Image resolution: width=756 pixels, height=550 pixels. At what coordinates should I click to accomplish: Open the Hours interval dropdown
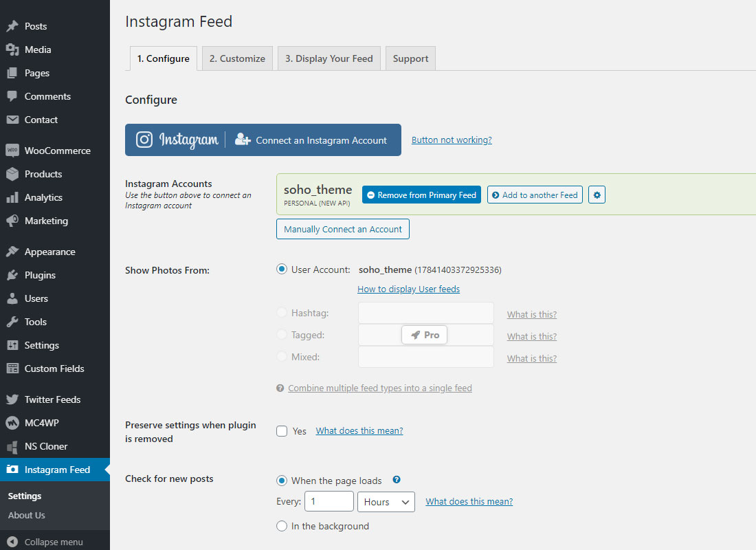386,502
